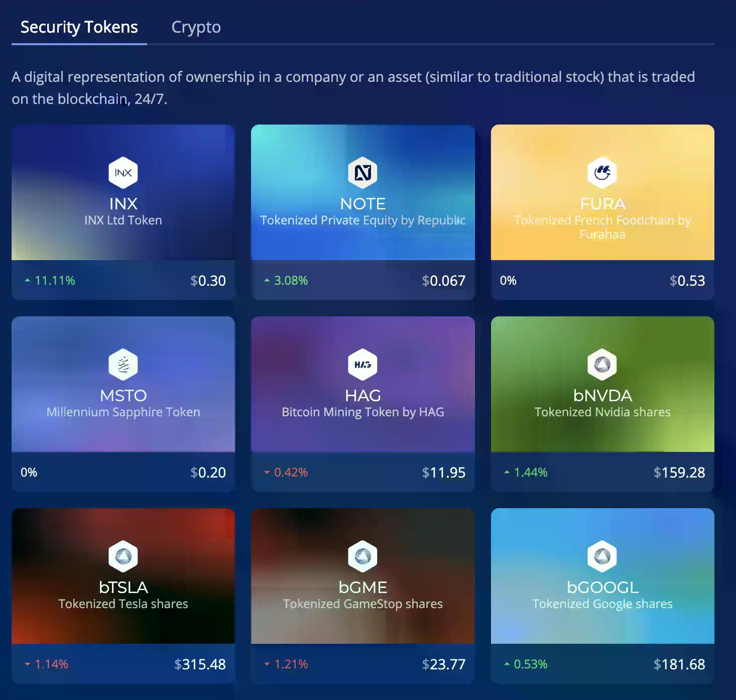This screenshot has height=700, width=736.
Task: Click the bGME token logo
Action: [362, 556]
